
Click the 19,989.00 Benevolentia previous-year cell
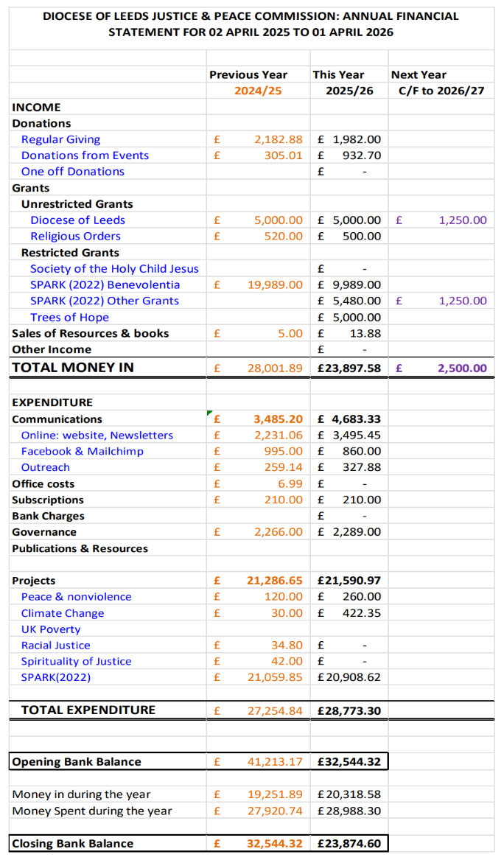[x=275, y=284]
